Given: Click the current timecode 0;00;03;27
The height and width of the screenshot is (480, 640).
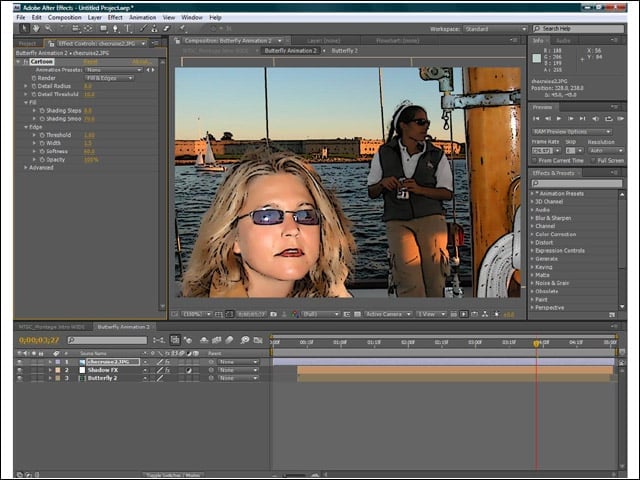Looking at the screenshot, I should [39, 340].
